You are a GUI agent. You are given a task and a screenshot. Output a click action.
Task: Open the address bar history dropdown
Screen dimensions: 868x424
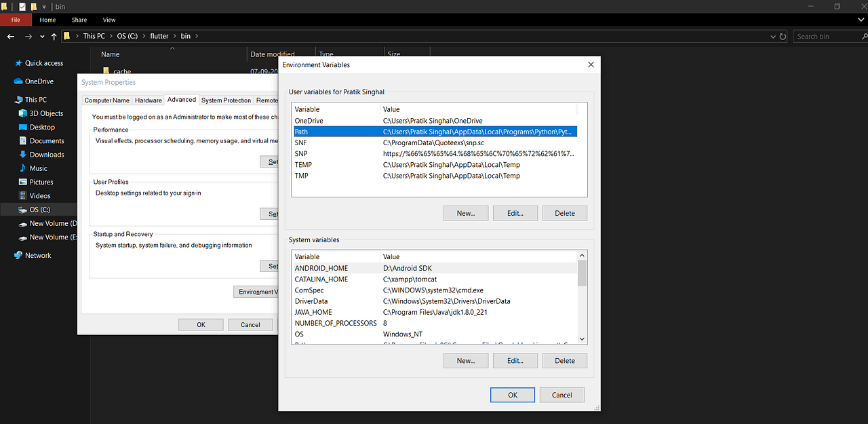[x=772, y=36]
